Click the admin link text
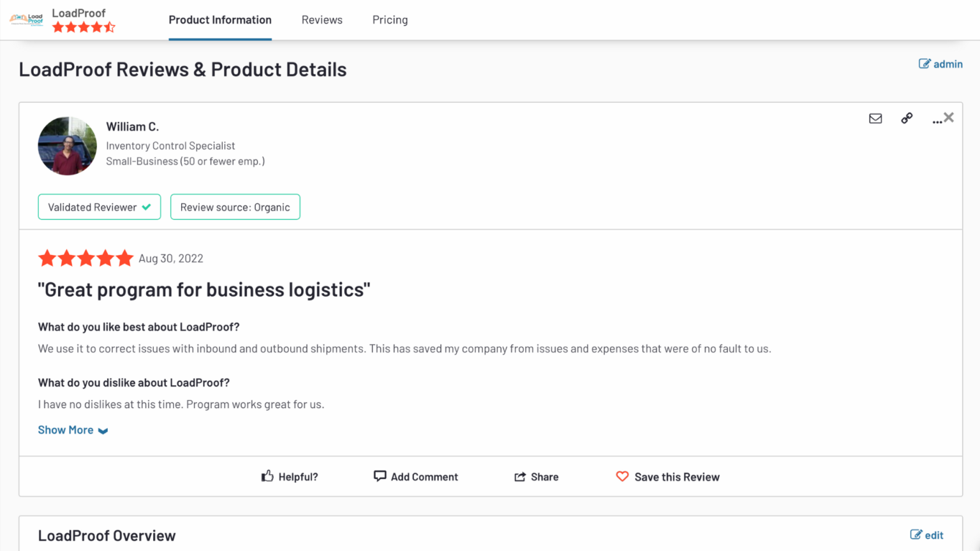This screenshot has height=551, width=980. click(x=948, y=64)
